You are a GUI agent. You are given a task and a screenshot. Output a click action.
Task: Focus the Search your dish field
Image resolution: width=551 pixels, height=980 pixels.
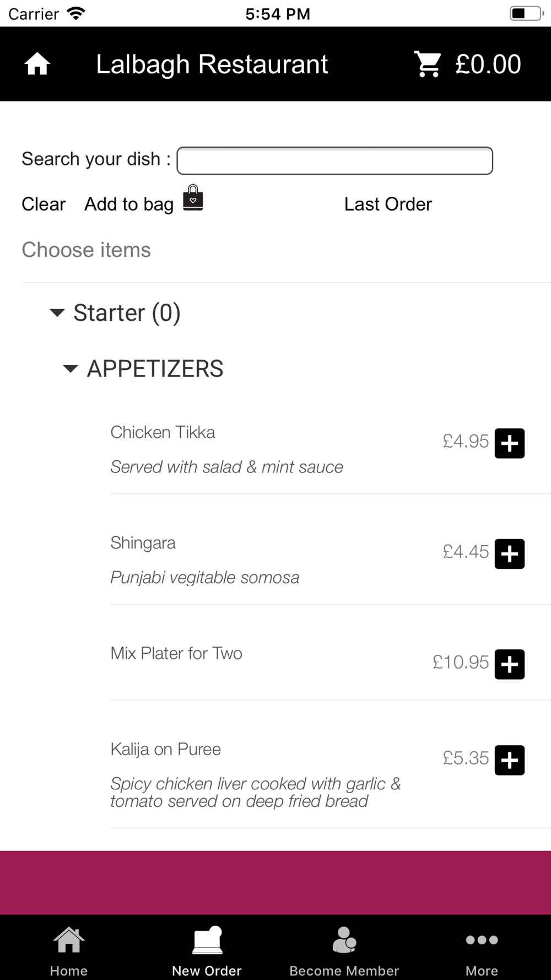click(x=334, y=160)
